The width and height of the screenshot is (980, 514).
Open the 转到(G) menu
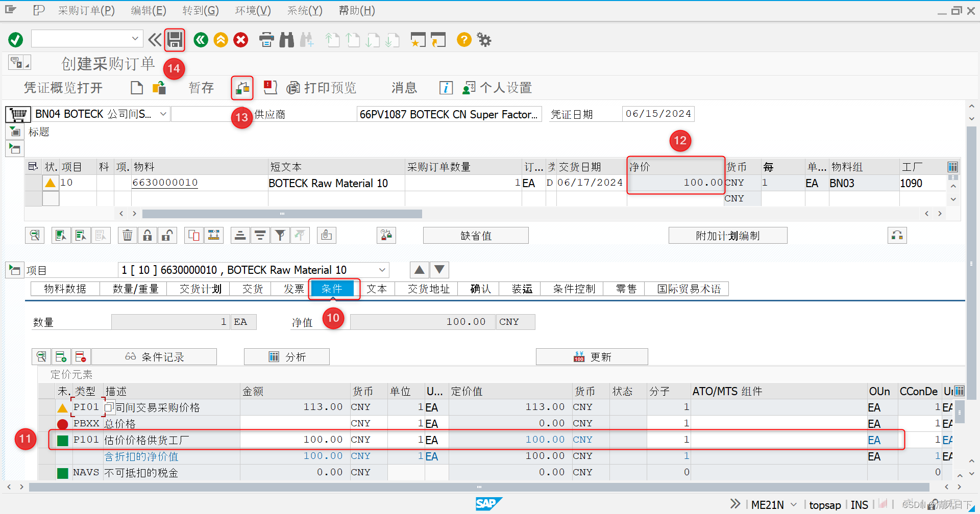point(201,10)
